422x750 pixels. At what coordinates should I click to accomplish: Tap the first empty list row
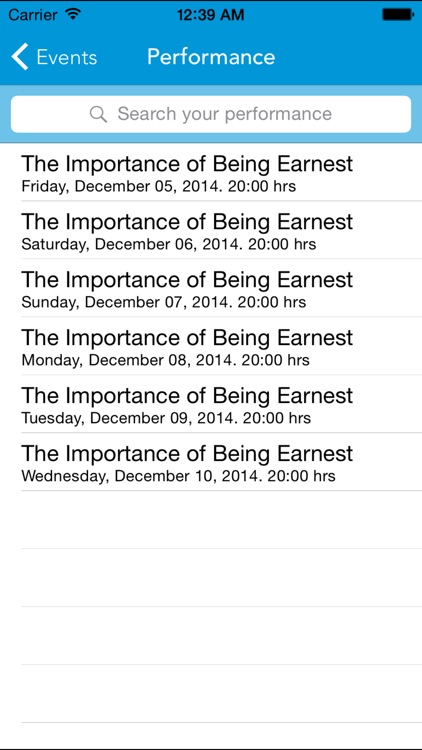(211, 519)
